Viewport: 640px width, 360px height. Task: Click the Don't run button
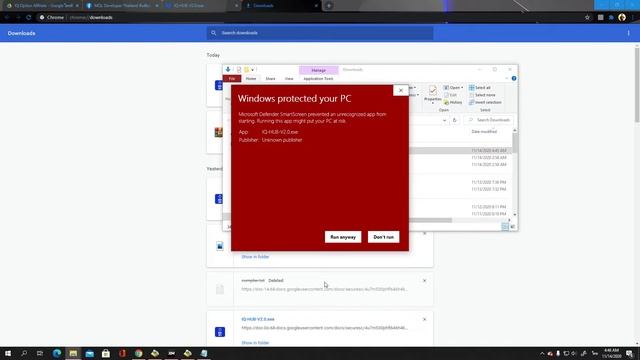click(383, 237)
